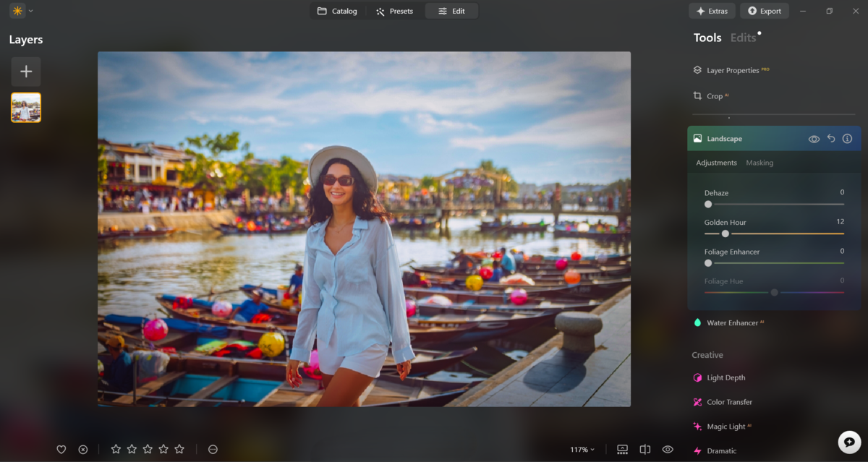
Task: Rate photo three stars
Action: 148,449
